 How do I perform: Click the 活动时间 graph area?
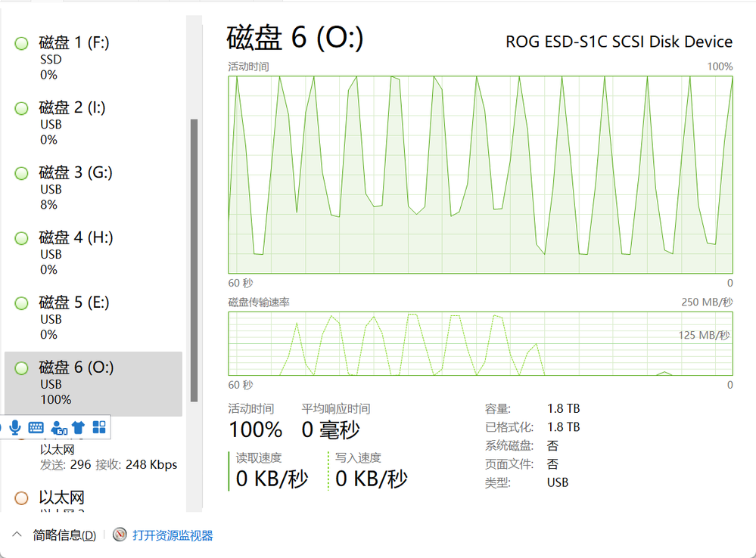pos(481,175)
